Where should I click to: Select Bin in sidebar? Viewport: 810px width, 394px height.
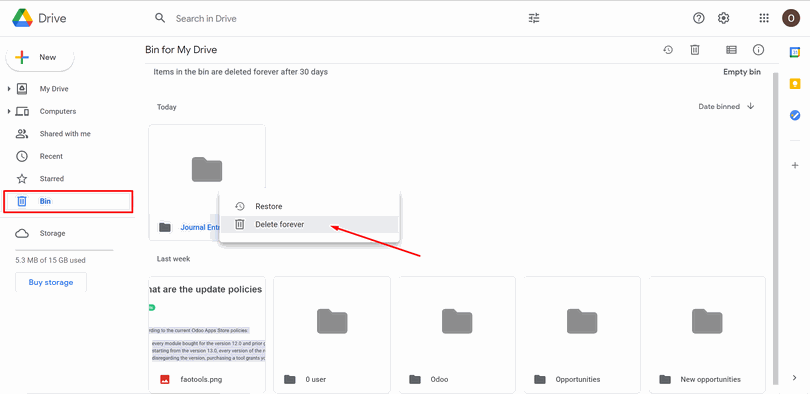tap(68, 201)
